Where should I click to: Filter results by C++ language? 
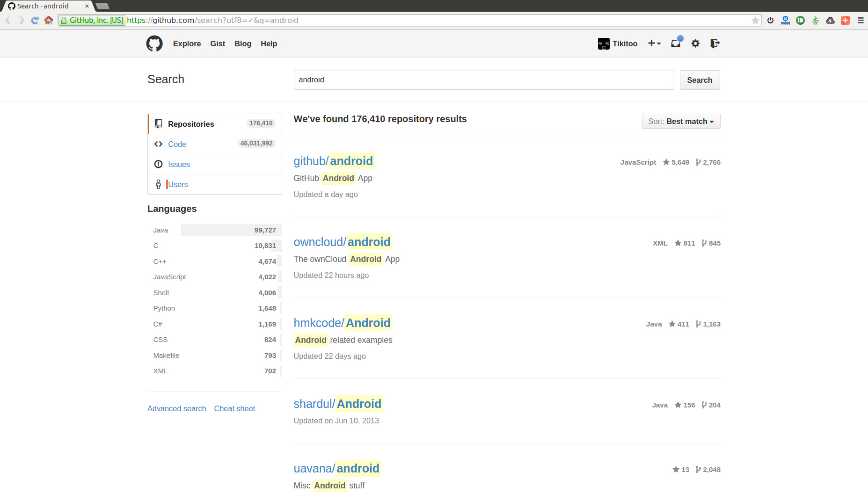pyautogui.click(x=215, y=262)
